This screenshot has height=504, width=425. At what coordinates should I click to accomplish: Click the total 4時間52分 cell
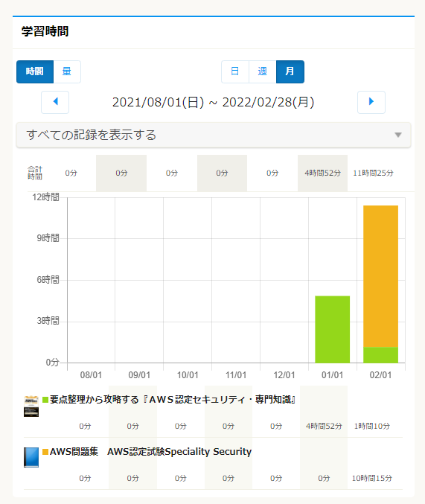point(322,173)
